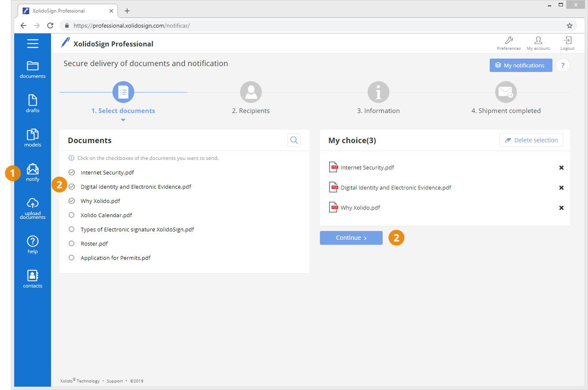
Task: Reload the page
Action: 50,26
